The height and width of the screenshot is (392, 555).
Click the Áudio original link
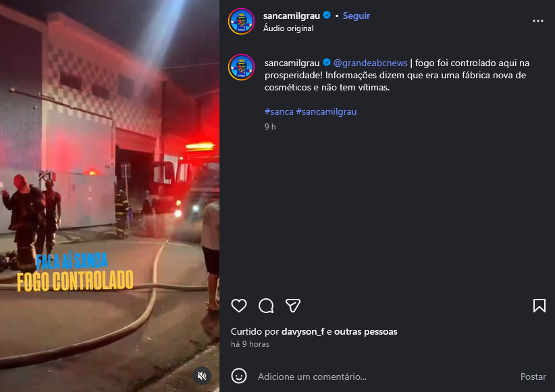point(288,28)
